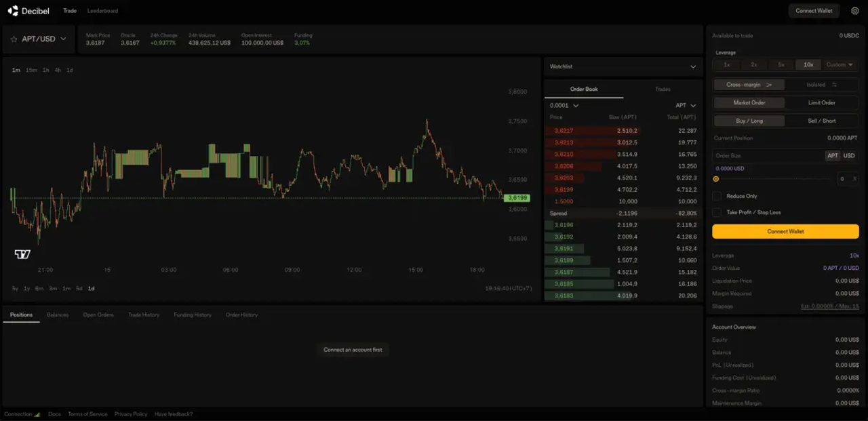Favorite APT/USD with the star icon
Viewport: 868px width, 421px height.
13,39
